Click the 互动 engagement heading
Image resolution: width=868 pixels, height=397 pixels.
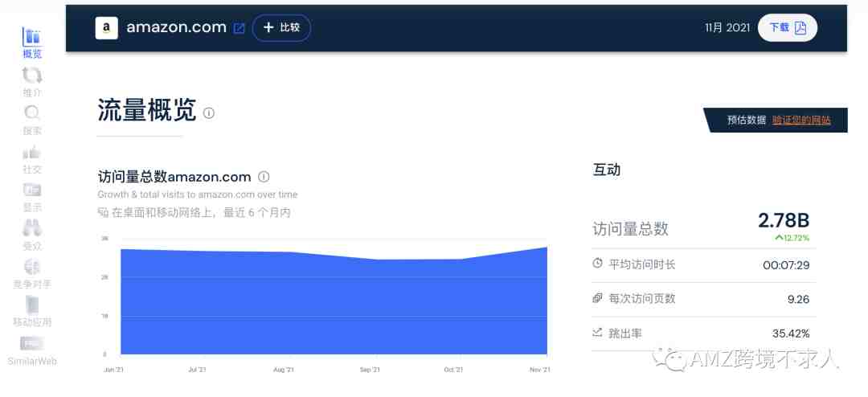pos(606,170)
